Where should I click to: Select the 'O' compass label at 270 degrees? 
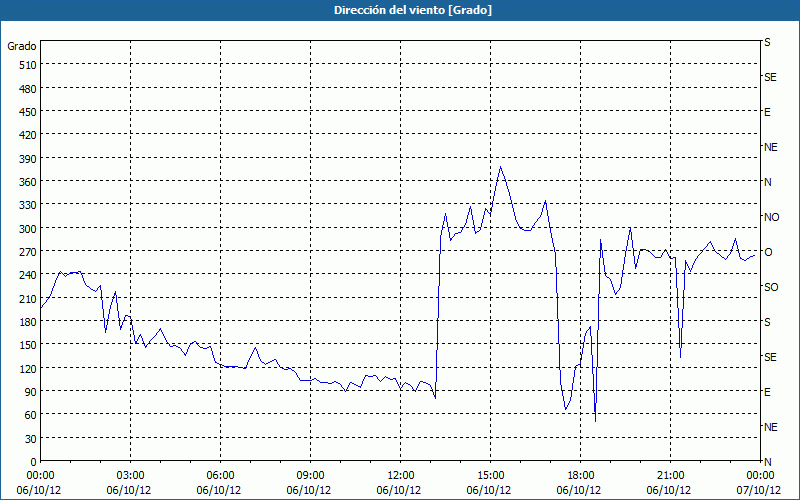pos(768,252)
